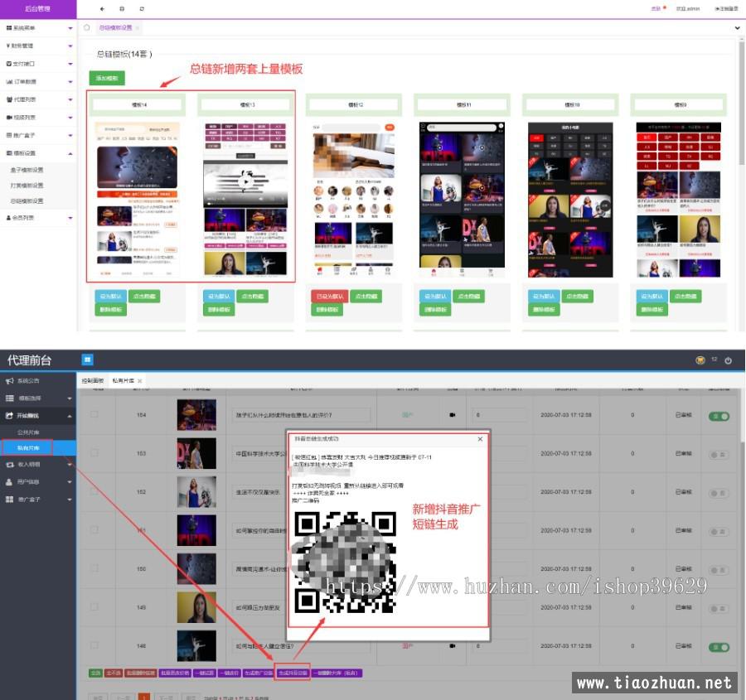Open 盒子模板设置 submenu item
746x700 pixels.
click(27, 170)
